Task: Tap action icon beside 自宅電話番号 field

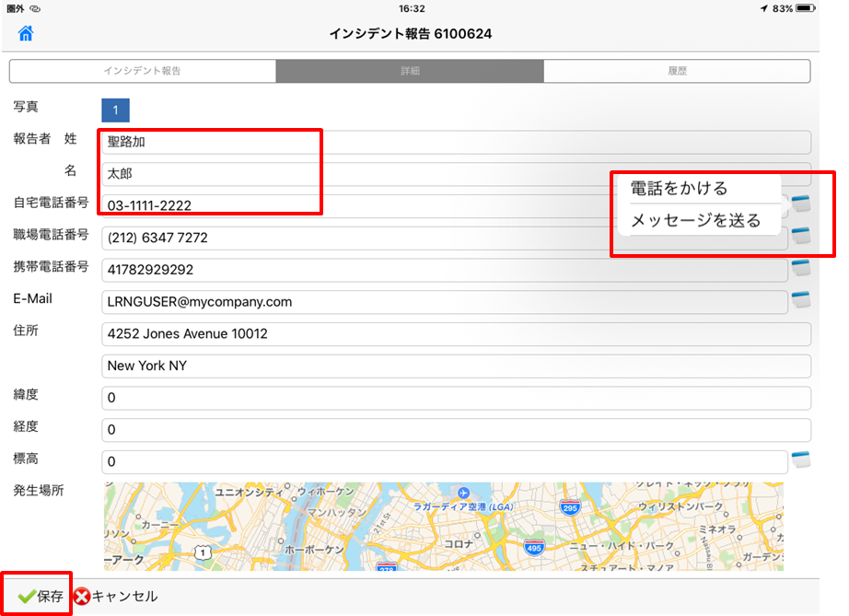Action: 800,203
